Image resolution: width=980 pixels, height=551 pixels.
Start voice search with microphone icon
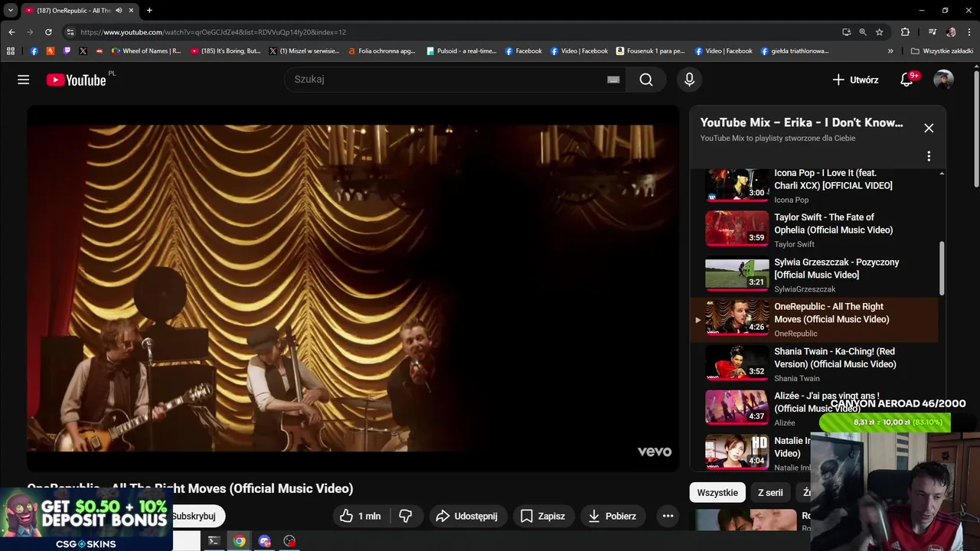[689, 80]
